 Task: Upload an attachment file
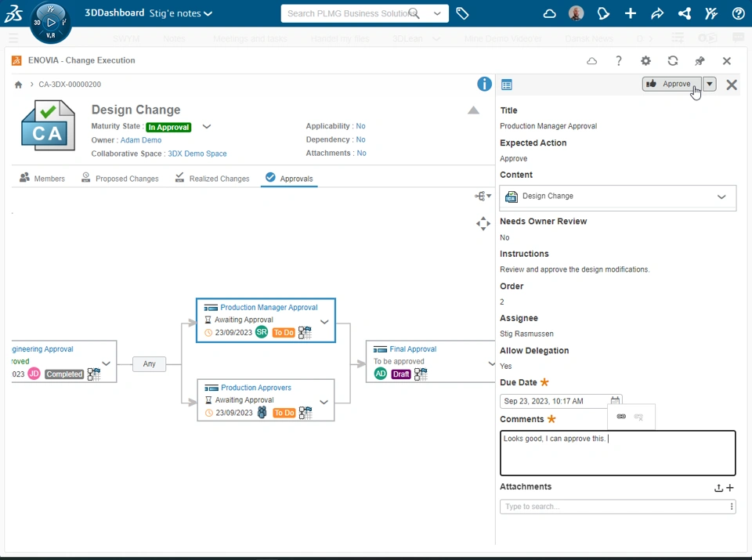[x=718, y=488]
